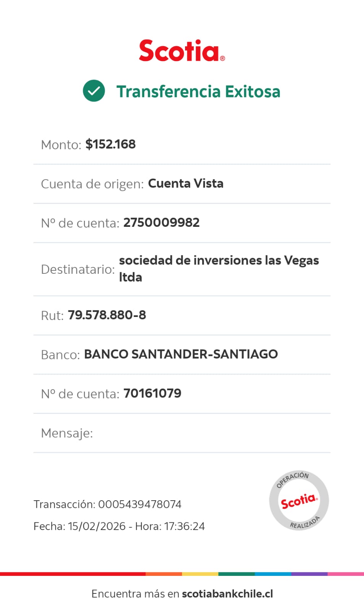Select transaction number 0005439478074
Viewport: 364px width, 611px height.
pyautogui.click(x=140, y=504)
